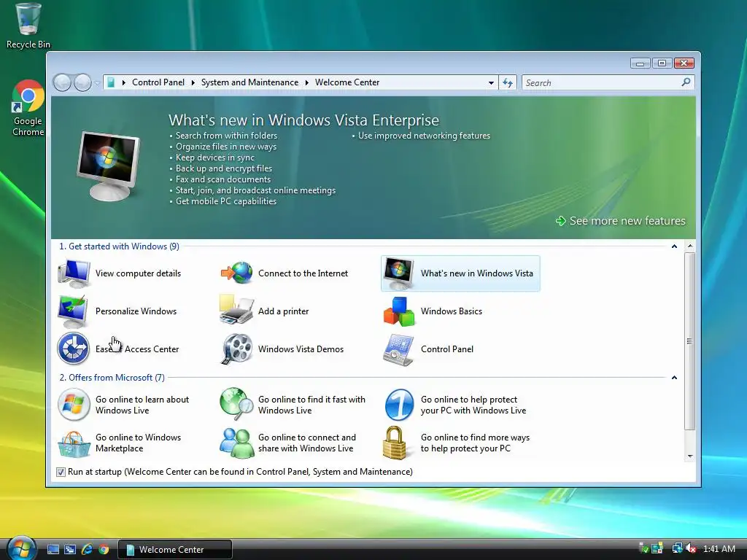Screen dimensions: 747x560
Task: Click the Control Panel icon in list
Action: click(399, 349)
